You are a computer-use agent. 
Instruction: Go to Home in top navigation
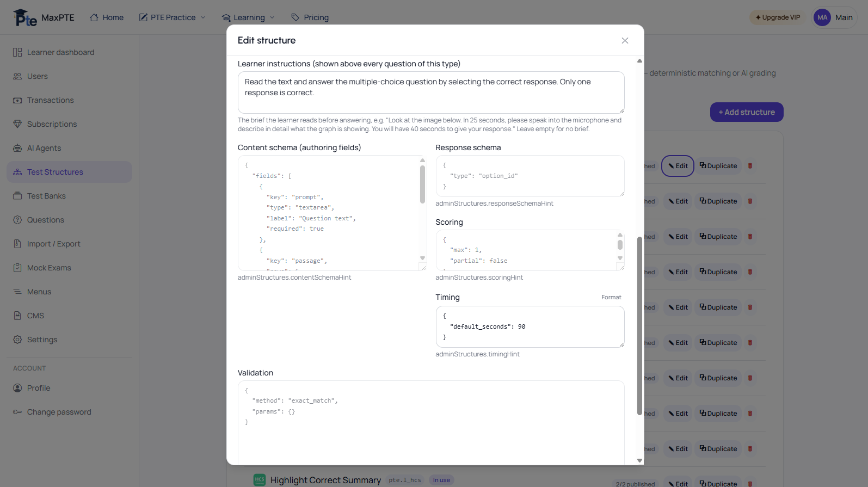point(107,17)
